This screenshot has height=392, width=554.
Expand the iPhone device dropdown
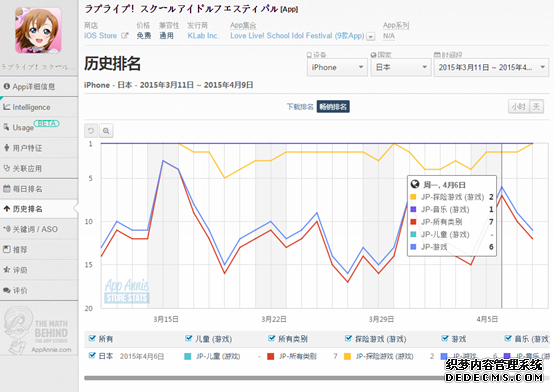pos(337,67)
